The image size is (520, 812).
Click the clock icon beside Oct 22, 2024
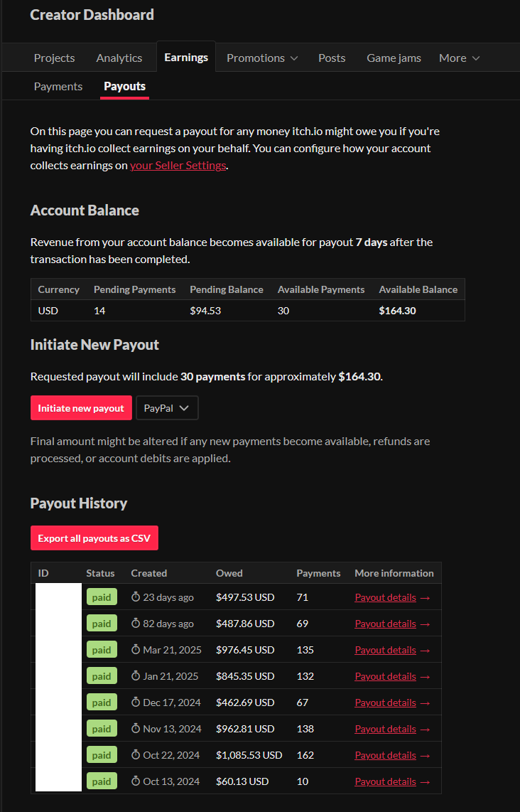(x=136, y=754)
